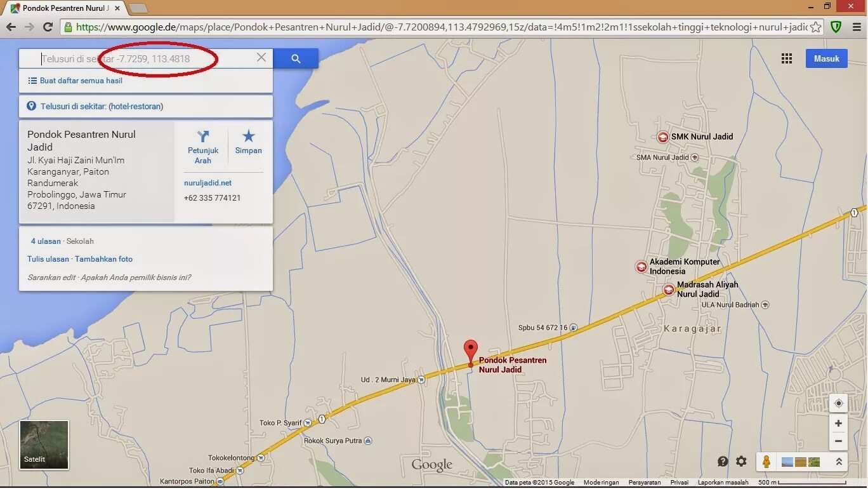Click Kantorpos Paiton label
The height and width of the screenshot is (489, 868).
point(187,481)
